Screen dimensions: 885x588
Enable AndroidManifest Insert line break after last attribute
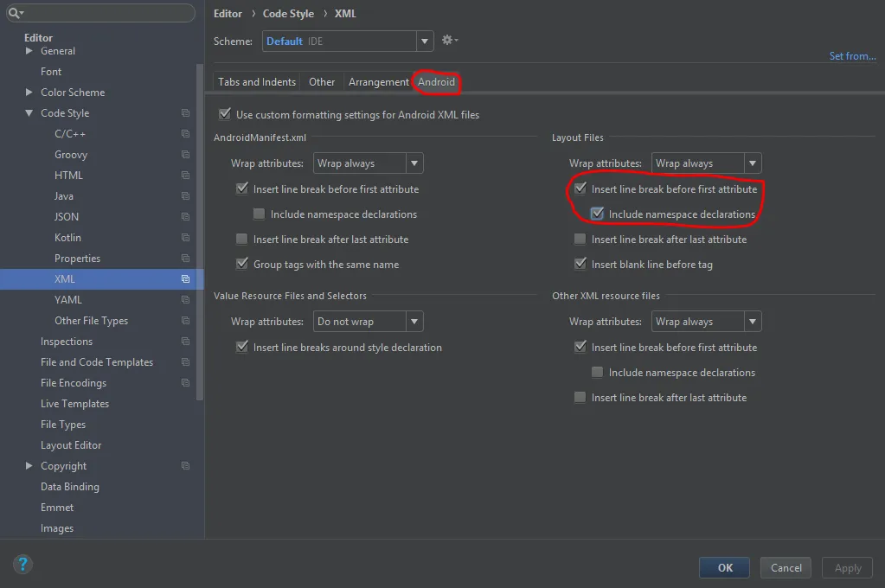point(241,240)
